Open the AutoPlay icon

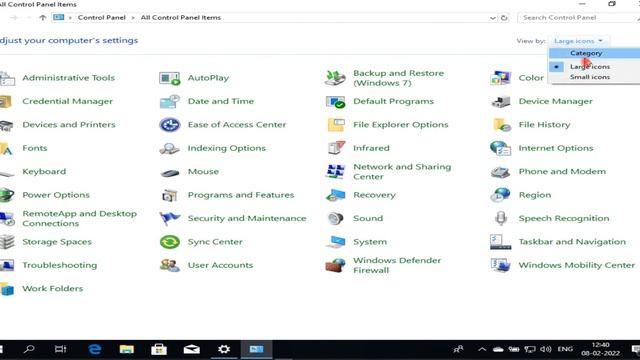(x=169, y=78)
